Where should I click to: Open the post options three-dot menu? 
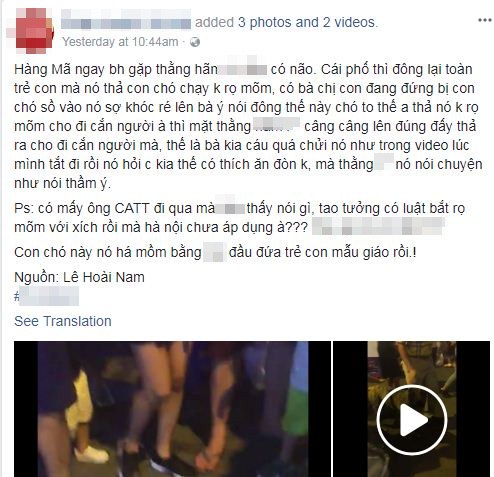pyautogui.click(x=484, y=21)
